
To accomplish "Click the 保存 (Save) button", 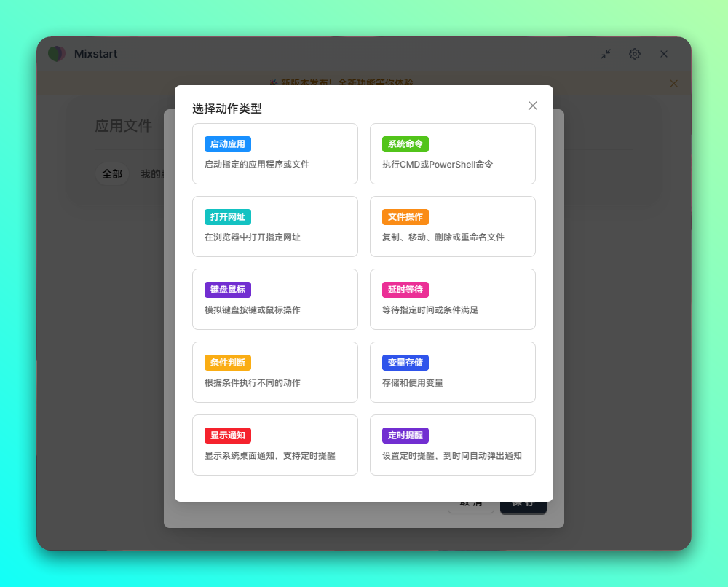I will pos(523,503).
